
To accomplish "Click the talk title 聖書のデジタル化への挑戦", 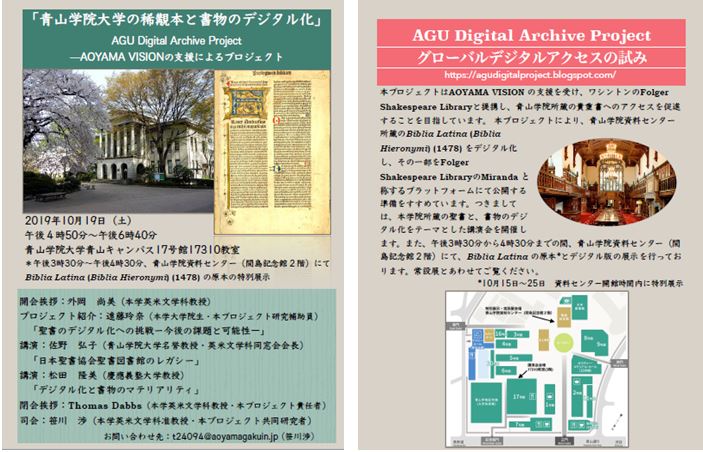I will click(150, 331).
